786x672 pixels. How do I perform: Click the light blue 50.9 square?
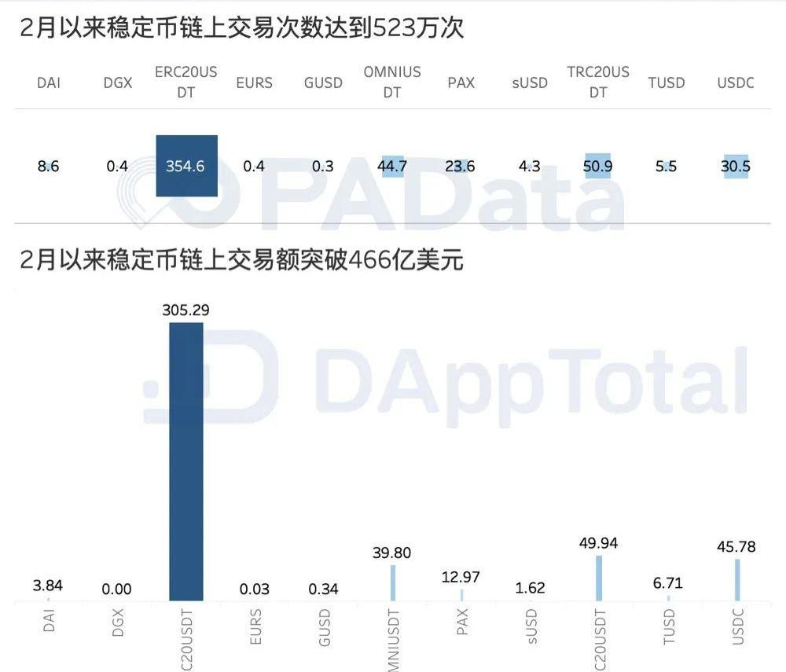[x=598, y=166]
